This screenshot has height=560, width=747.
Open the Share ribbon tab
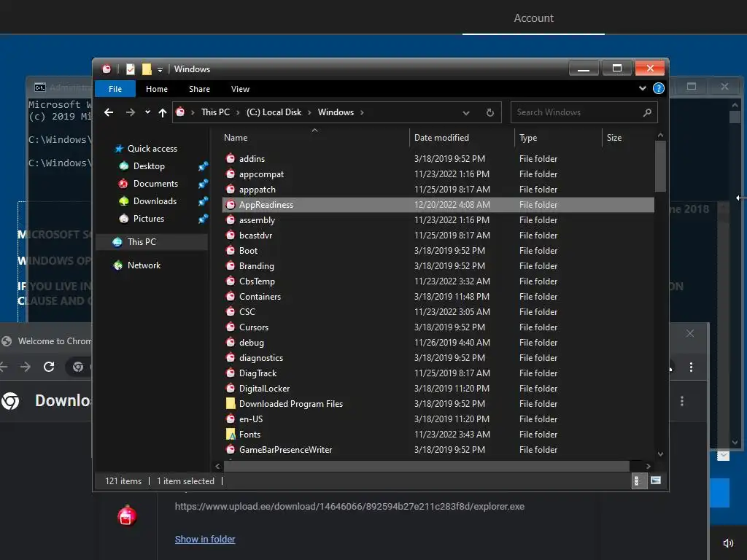click(199, 89)
